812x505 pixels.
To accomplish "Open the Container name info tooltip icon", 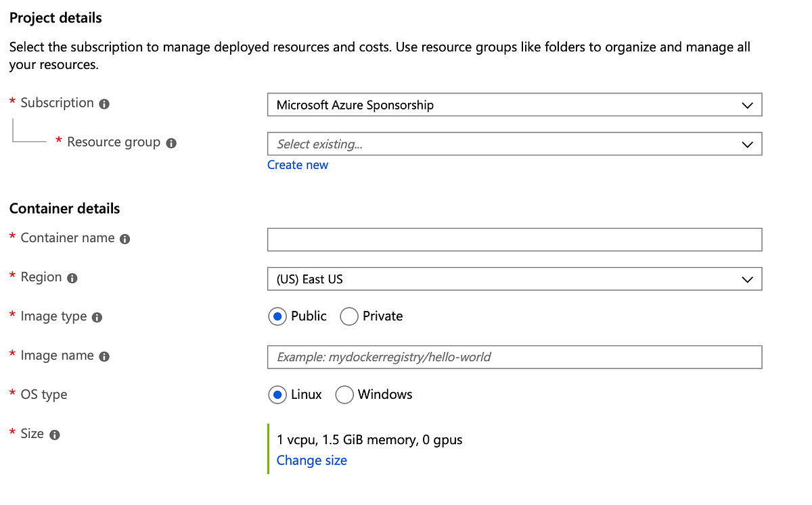I will coord(123,239).
